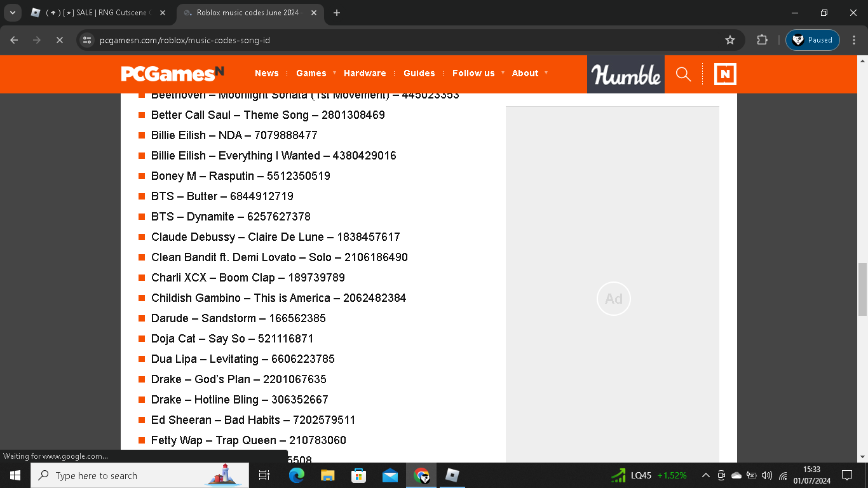Click the Claude Debussy Claire De Lune entry
This screenshot has height=488, width=868.
click(x=276, y=237)
